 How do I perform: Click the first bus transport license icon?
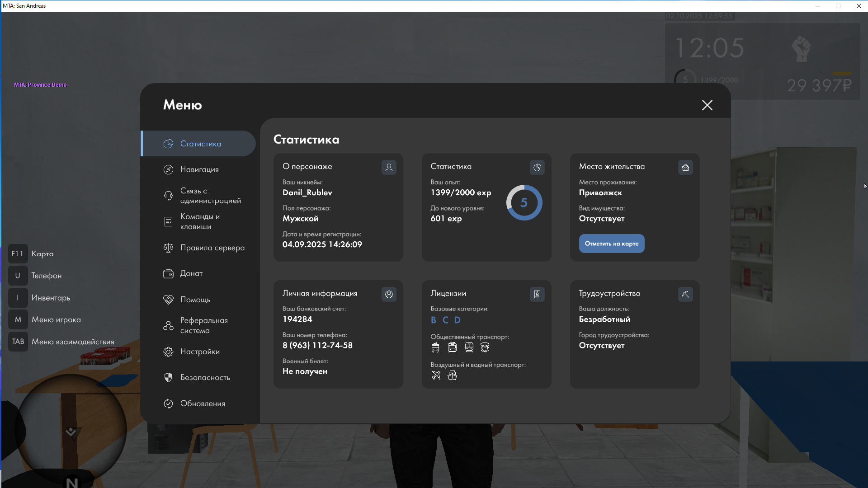tap(435, 347)
